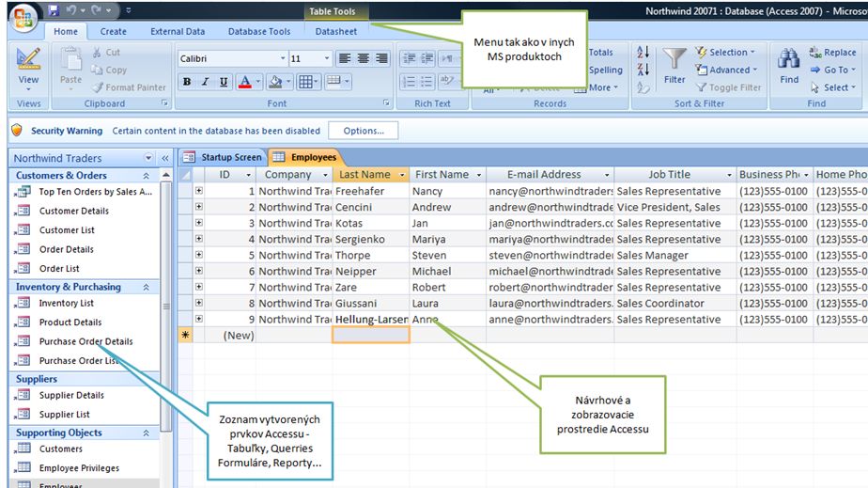Viewport: 868px width, 488px height.
Task: Save using Quick Access toolbar icon
Action: click(x=54, y=10)
